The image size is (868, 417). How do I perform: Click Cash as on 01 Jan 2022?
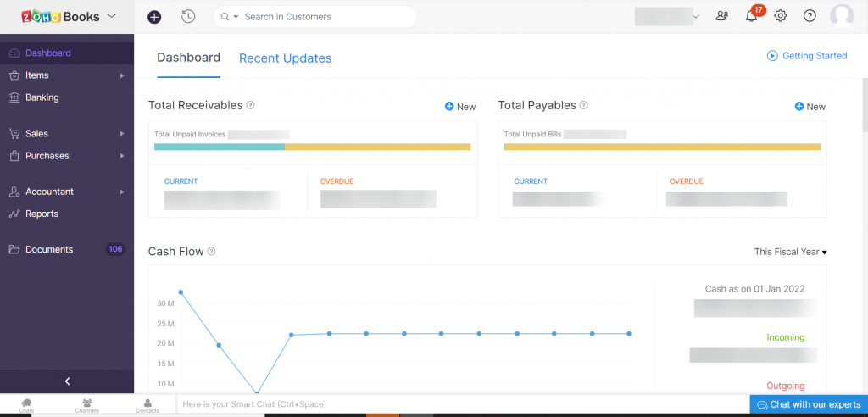pyautogui.click(x=755, y=289)
